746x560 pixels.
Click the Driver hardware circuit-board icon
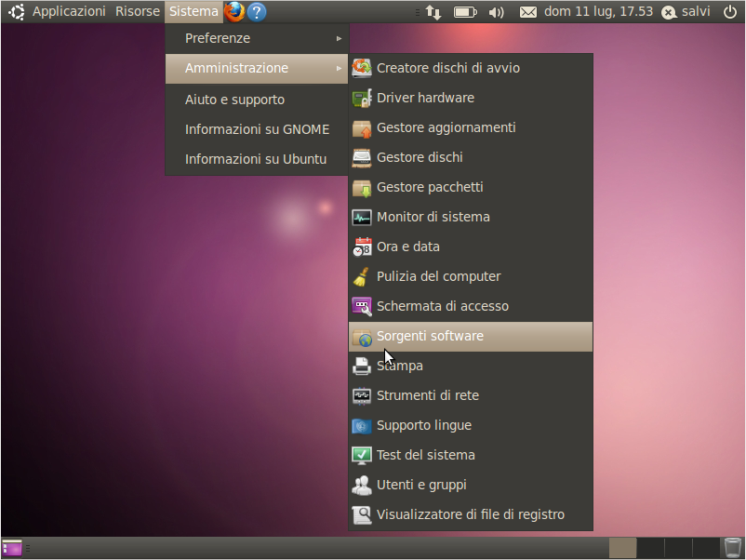(362, 98)
